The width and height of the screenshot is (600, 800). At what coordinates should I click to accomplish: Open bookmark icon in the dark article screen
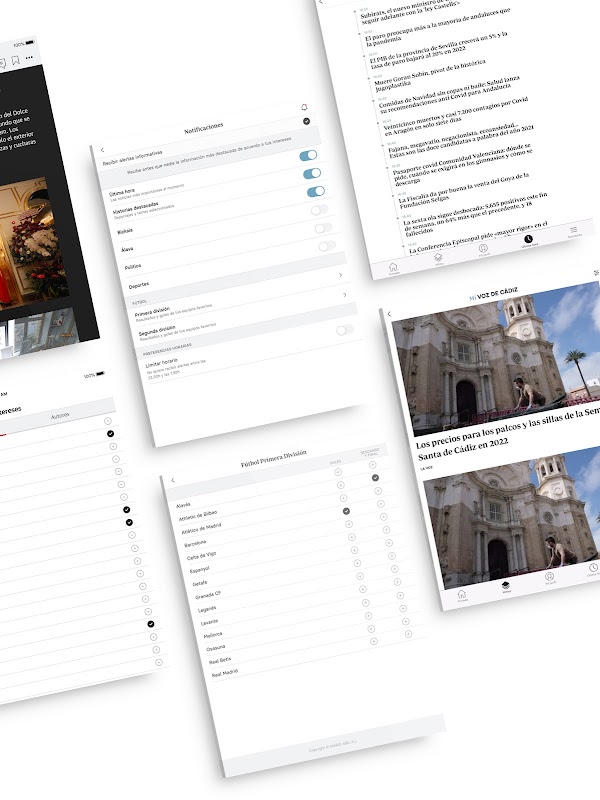point(16,60)
